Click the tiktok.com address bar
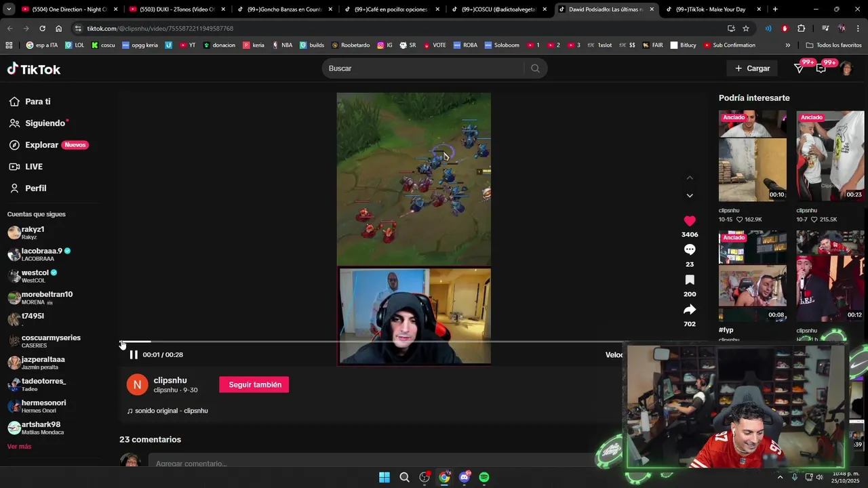This screenshot has height=488, width=868. pos(400,28)
